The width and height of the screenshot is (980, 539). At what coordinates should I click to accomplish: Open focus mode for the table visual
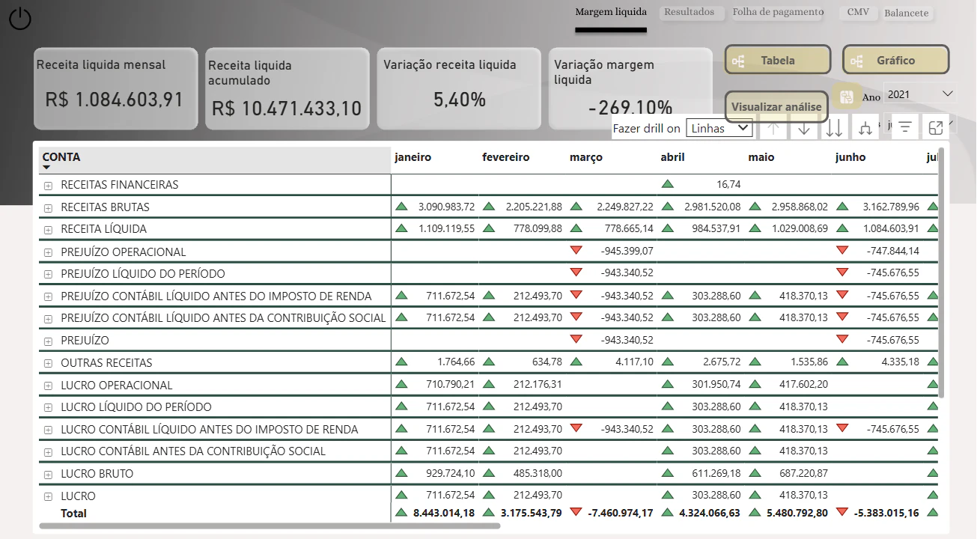click(936, 128)
